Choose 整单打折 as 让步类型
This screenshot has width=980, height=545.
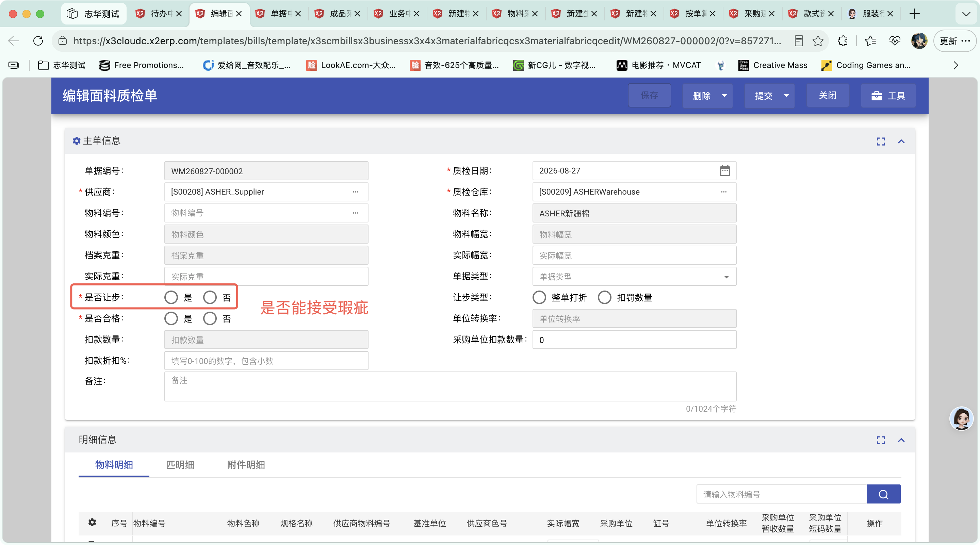click(539, 297)
